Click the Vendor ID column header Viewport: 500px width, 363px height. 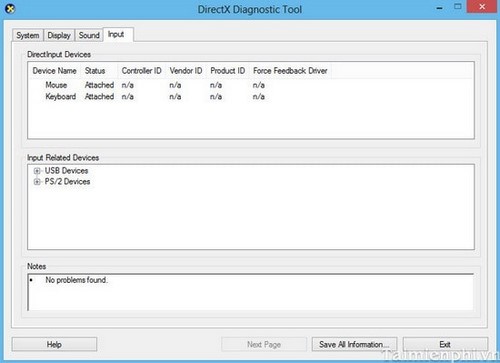tap(186, 71)
